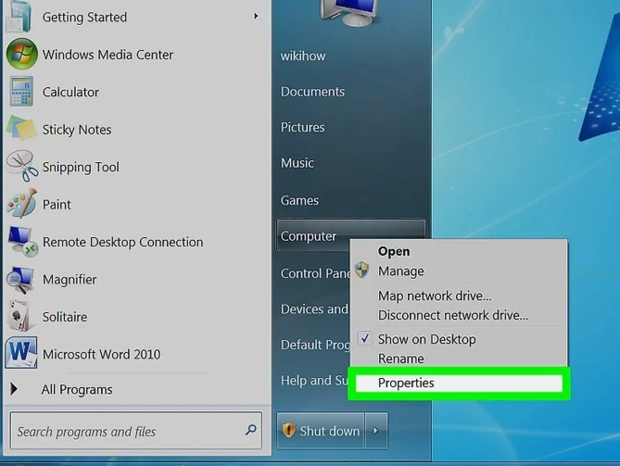Open Pictures in Start menu
620x466 pixels.
pyautogui.click(x=303, y=127)
